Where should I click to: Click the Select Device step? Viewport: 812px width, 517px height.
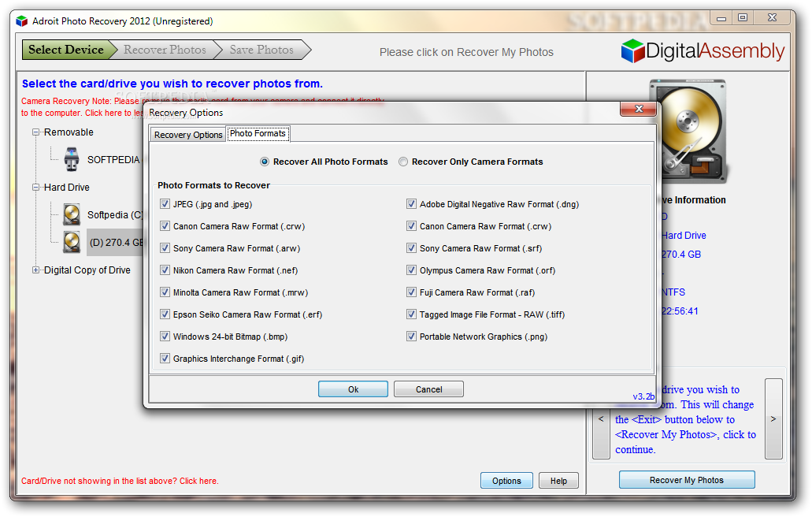(x=66, y=50)
